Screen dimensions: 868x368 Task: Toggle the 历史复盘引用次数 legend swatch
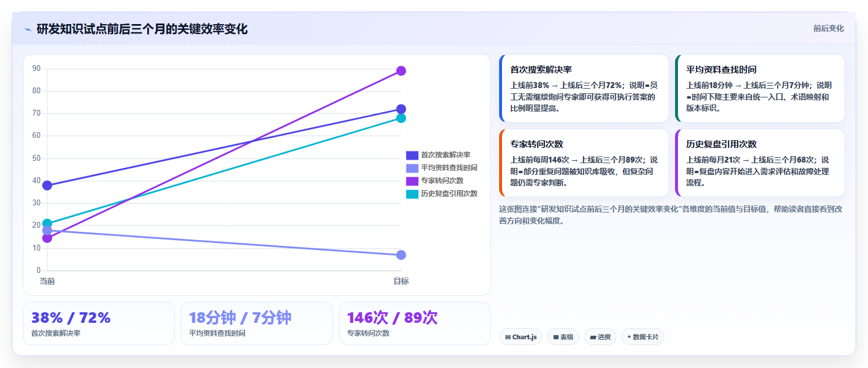(412, 194)
